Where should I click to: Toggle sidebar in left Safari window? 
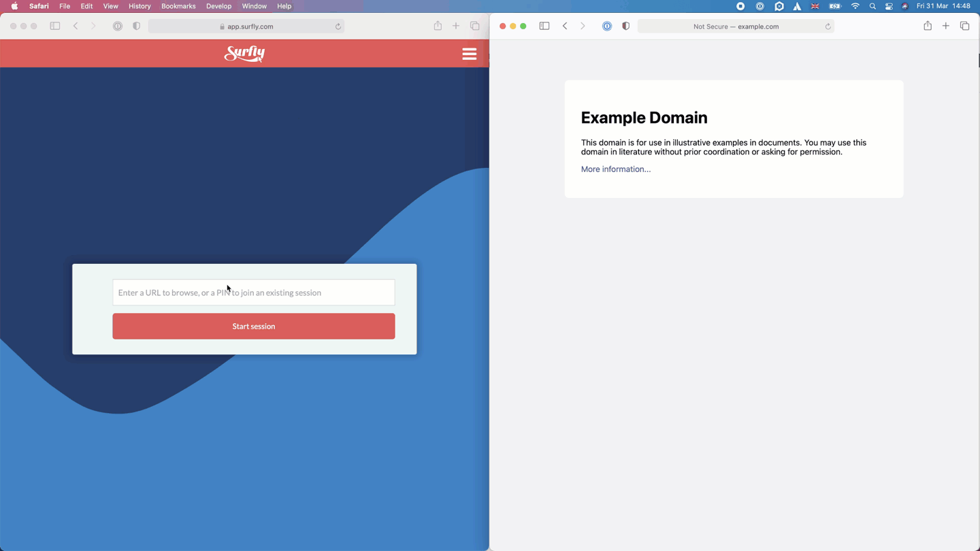click(55, 26)
